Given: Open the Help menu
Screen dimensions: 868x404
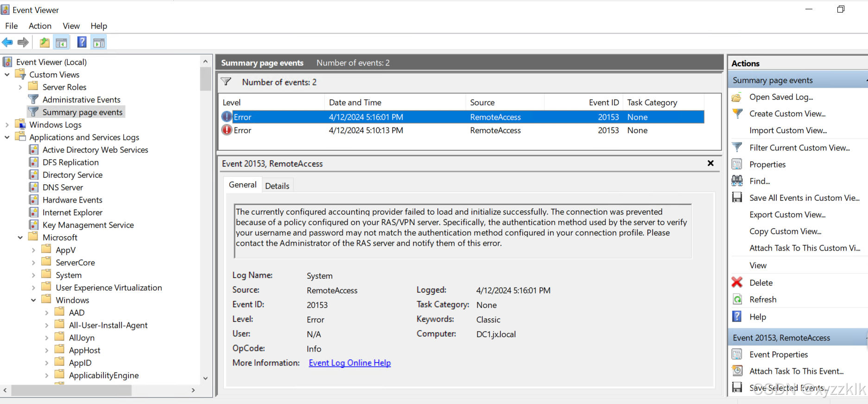Looking at the screenshot, I should [x=99, y=26].
